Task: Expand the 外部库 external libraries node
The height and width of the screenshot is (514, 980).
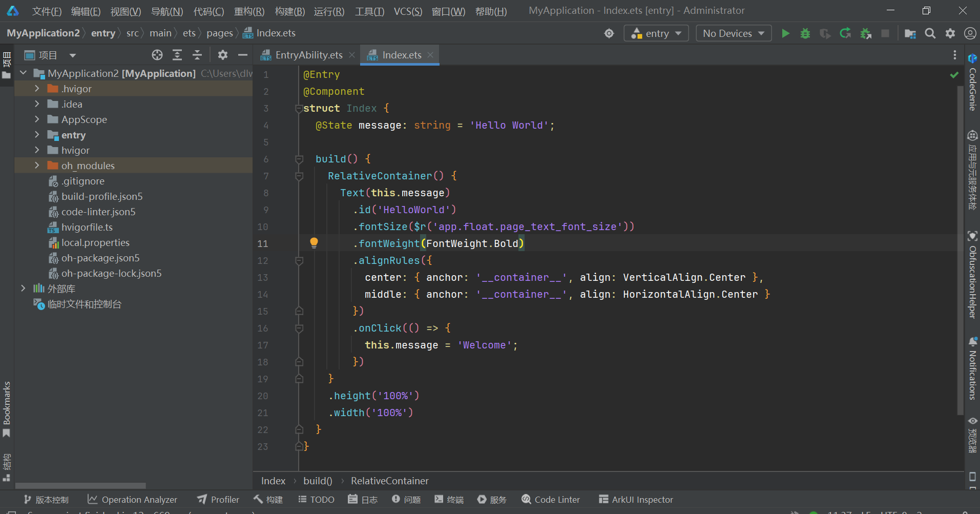Action: click(23, 289)
